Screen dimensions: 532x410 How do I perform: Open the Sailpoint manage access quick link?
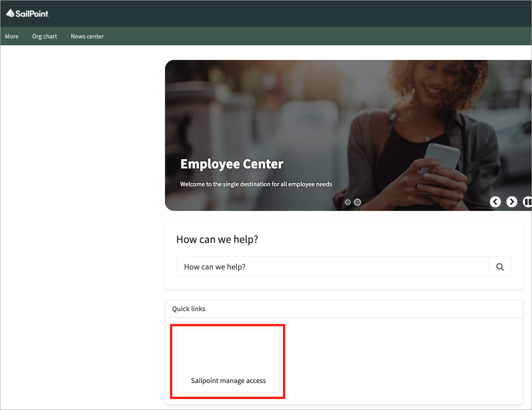tap(229, 361)
